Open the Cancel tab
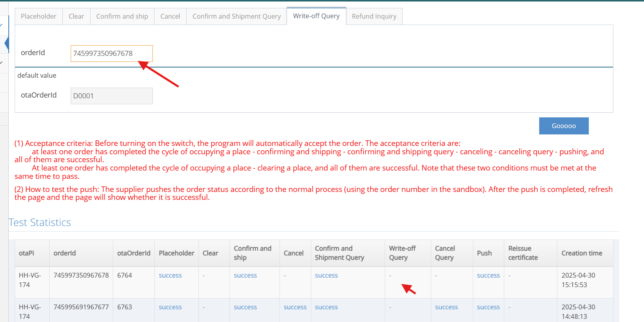Viewport: 644px width, 322px height. pyautogui.click(x=170, y=16)
